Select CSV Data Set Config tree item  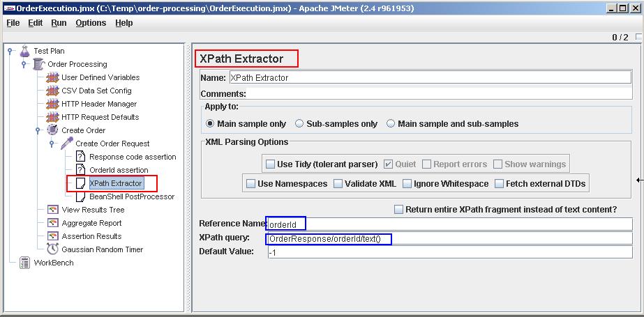tap(96, 90)
